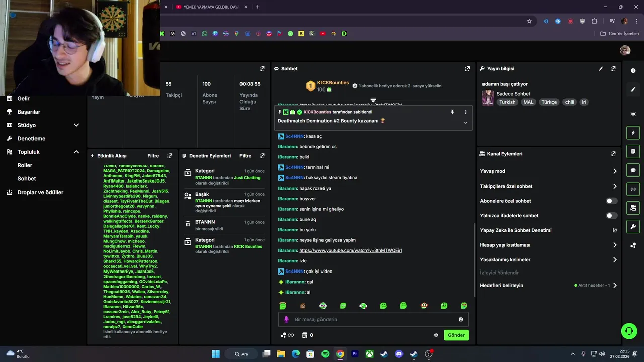The width and height of the screenshot is (644, 362).
Task: Open chat settings gear icon
Action: click(436, 335)
